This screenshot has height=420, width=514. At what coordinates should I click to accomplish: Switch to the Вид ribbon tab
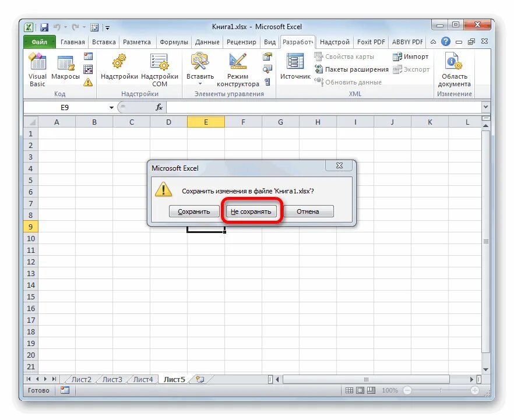click(270, 42)
